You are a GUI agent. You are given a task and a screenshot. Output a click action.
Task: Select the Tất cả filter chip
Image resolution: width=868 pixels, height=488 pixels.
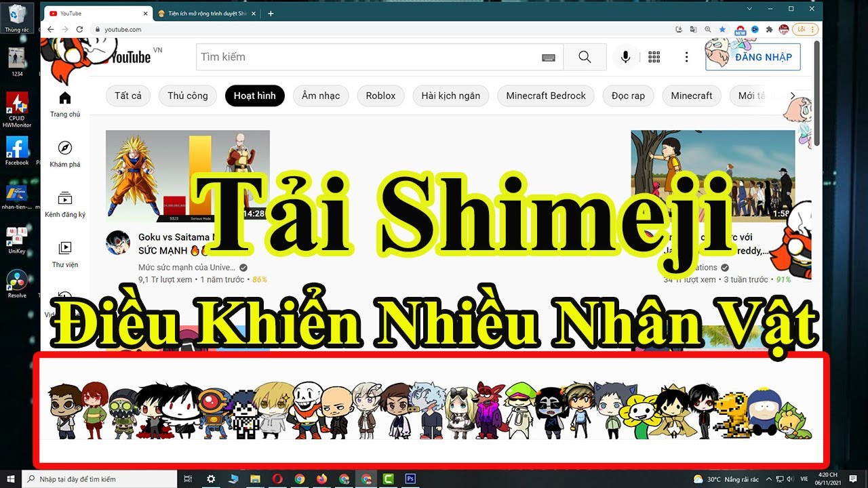coord(128,96)
